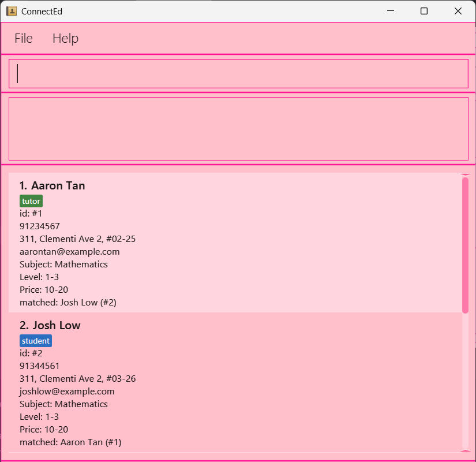Image resolution: width=476 pixels, height=462 pixels.
Task: Click the green tutor tag
Action: click(31, 201)
